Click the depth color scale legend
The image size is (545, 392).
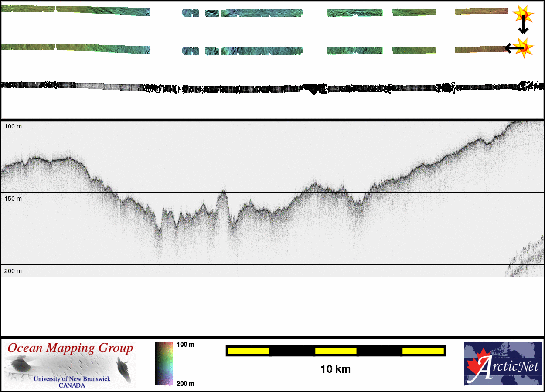click(x=164, y=364)
